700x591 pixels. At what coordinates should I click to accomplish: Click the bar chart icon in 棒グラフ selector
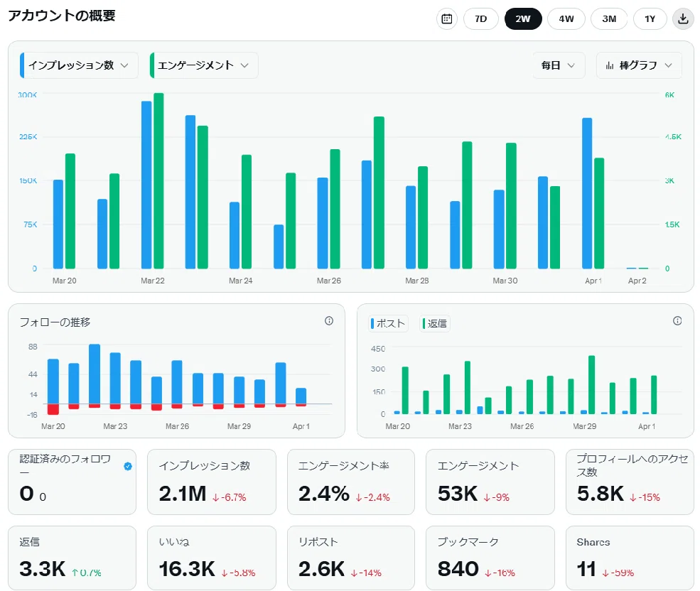click(x=609, y=65)
